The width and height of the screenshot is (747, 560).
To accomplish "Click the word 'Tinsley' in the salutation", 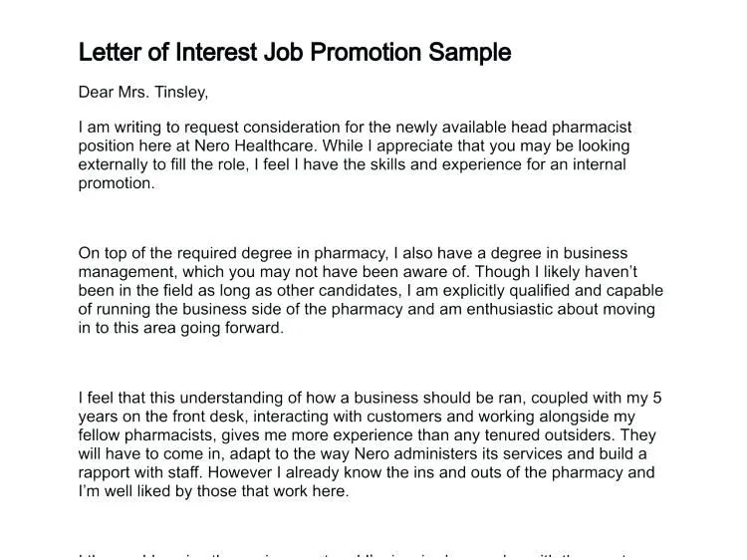I will pyautogui.click(x=180, y=93).
